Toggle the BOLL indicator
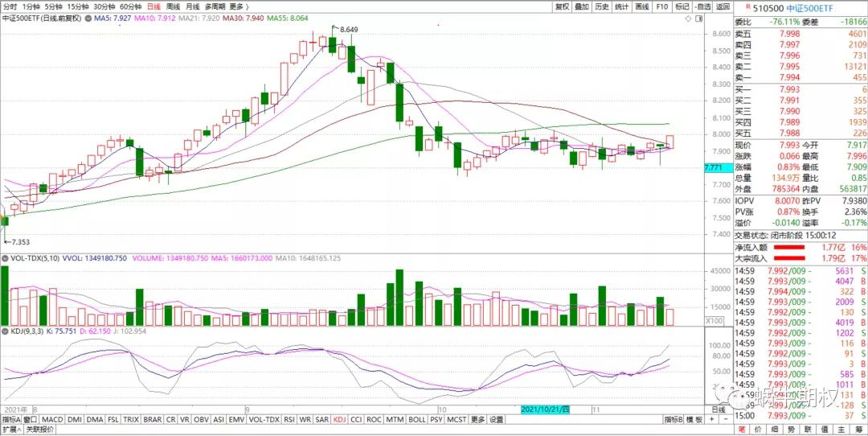Image resolution: width=868 pixels, height=436 pixels. (416, 419)
